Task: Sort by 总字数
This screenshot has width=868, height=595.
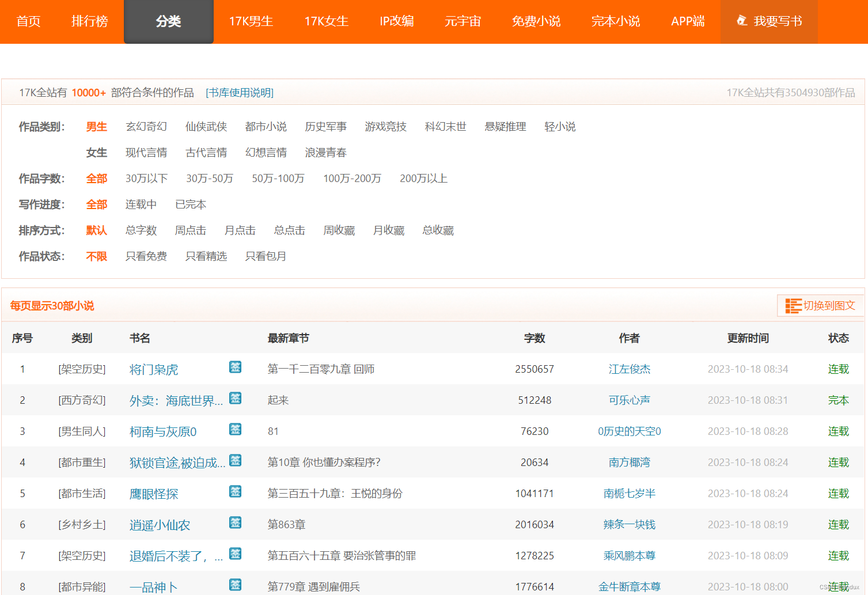Action: pos(141,230)
